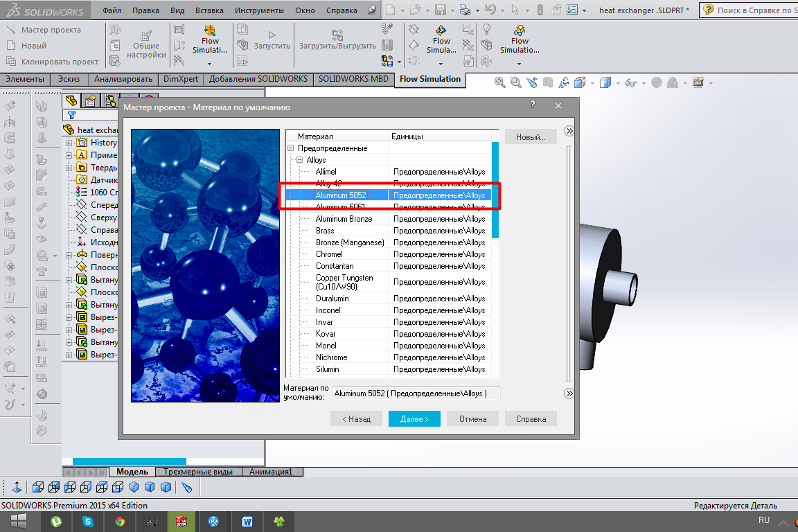This screenshot has width=798, height=532.
Task: Click the Справка button in the dialog
Action: (531, 418)
